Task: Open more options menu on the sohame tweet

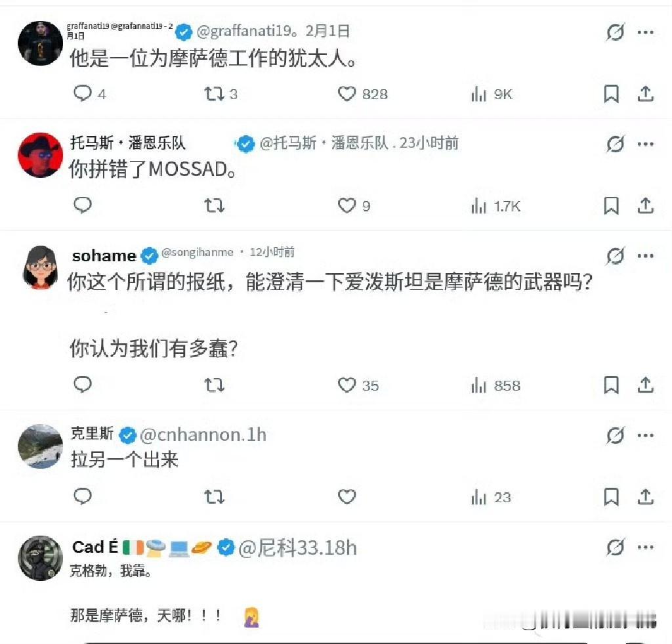Action: (646, 256)
